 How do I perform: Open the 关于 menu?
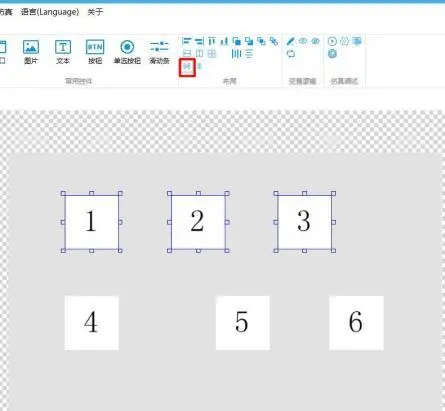click(x=95, y=12)
